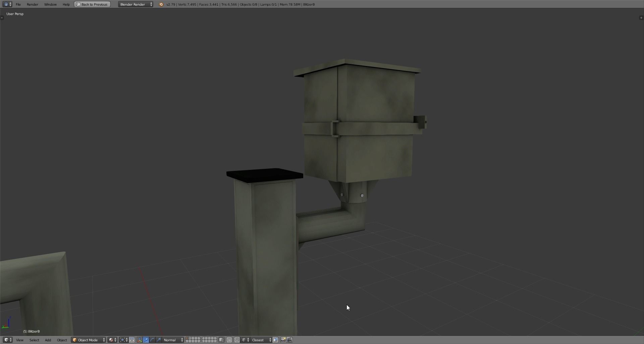644x344 pixels.
Task: Open the snap element type dropdown
Action: (246, 340)
